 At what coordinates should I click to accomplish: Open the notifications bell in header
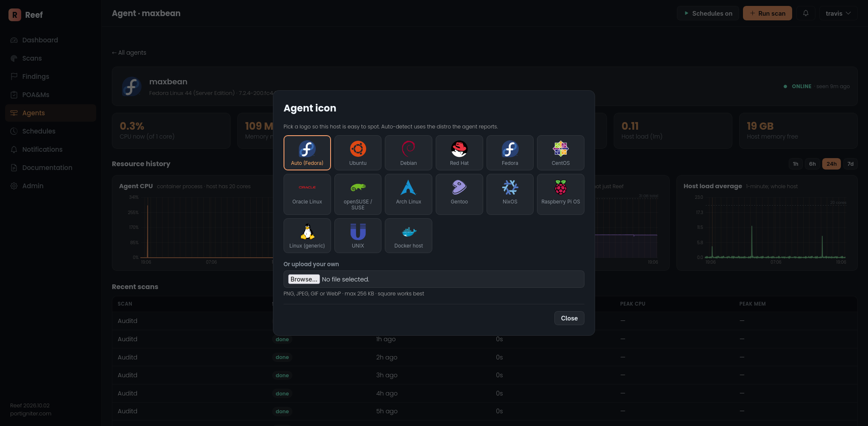pos(806,13)
